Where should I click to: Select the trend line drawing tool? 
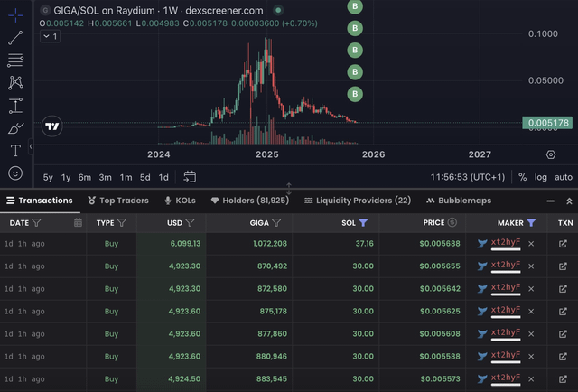15,38
